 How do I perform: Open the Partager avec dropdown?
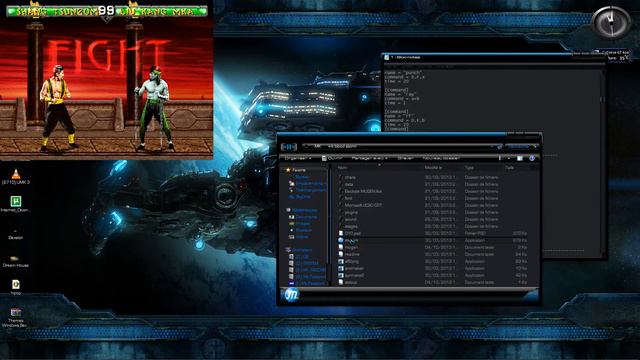click(369, 158)
